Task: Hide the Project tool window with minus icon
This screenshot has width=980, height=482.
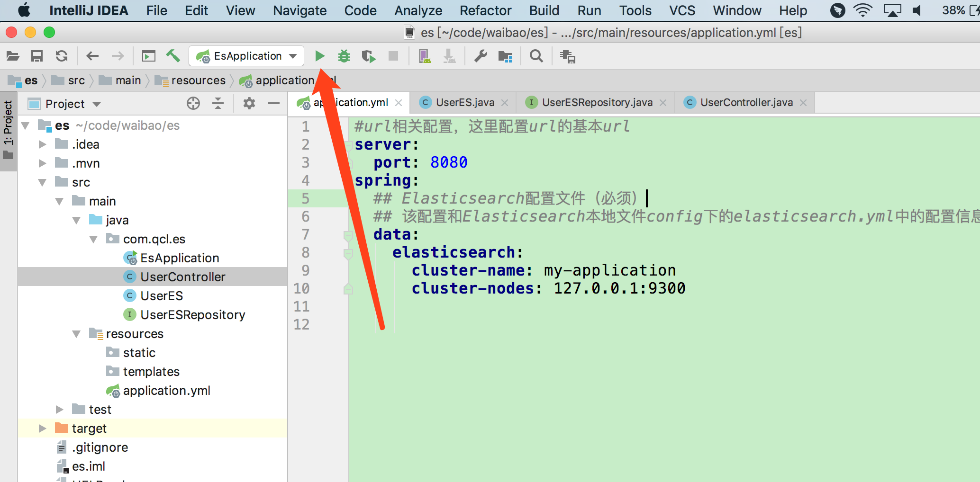Action: [x=274, y=103]
